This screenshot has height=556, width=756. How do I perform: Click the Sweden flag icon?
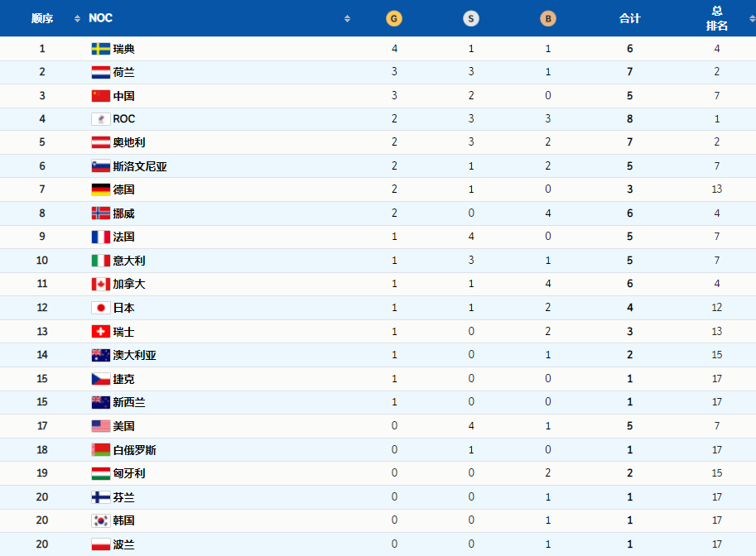pos(101,49)
